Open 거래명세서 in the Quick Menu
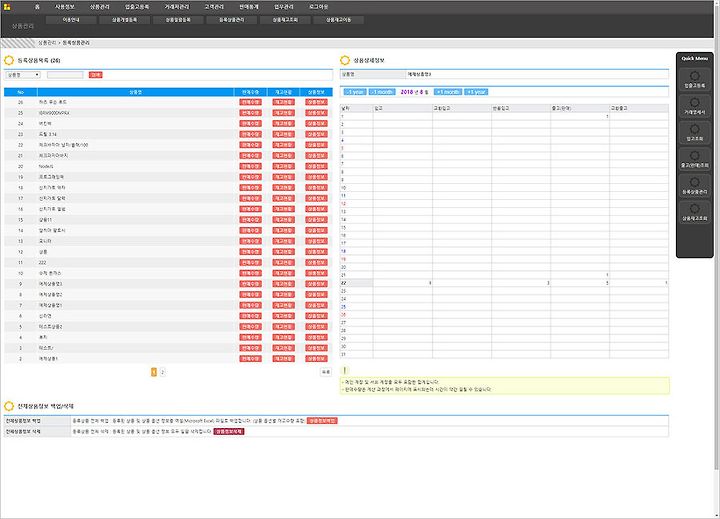Screen dimensions: 720x519 pyautogui.click(x=694, y=106)
